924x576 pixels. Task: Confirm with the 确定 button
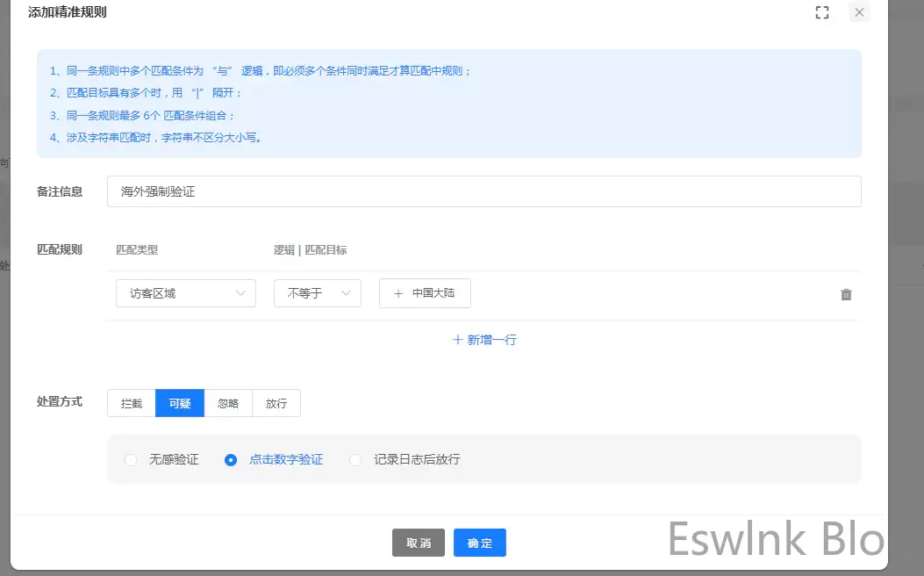pyautogui.click(x=480, y=543)
